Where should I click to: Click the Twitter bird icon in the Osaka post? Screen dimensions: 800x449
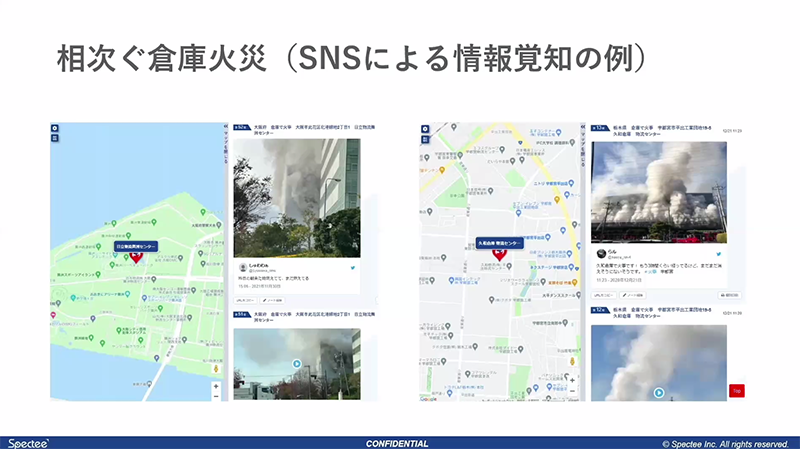coord(353,268)
